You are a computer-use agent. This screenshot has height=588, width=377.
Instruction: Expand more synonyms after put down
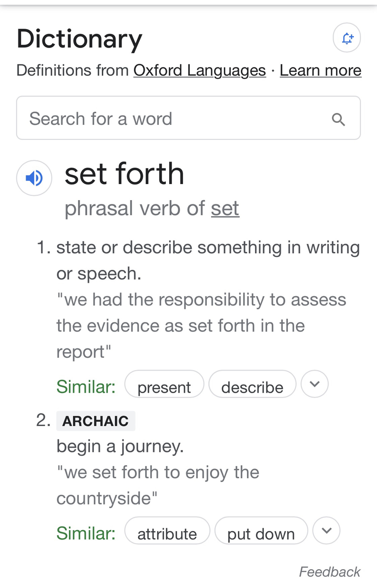click(326, 531)
